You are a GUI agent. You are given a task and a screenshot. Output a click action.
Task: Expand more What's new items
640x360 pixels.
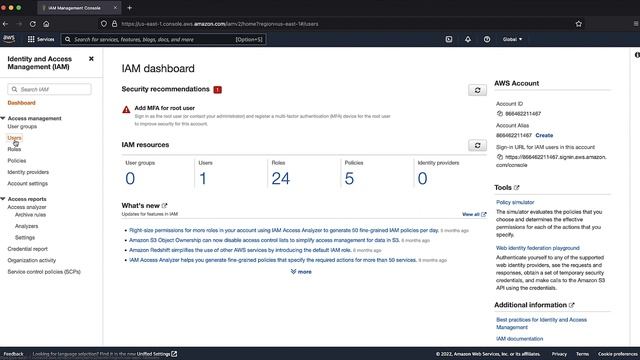(x=301, y=271)
